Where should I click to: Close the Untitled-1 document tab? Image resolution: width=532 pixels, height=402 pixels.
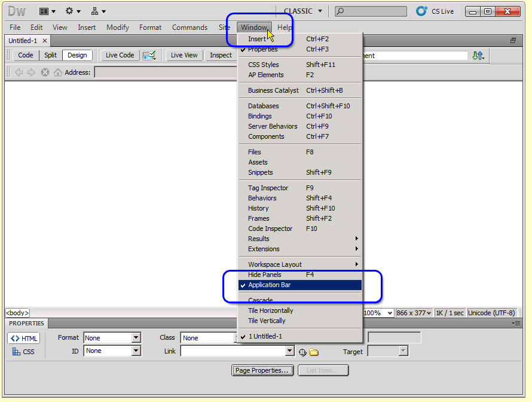pyautogui.click(x=44, y=41)
